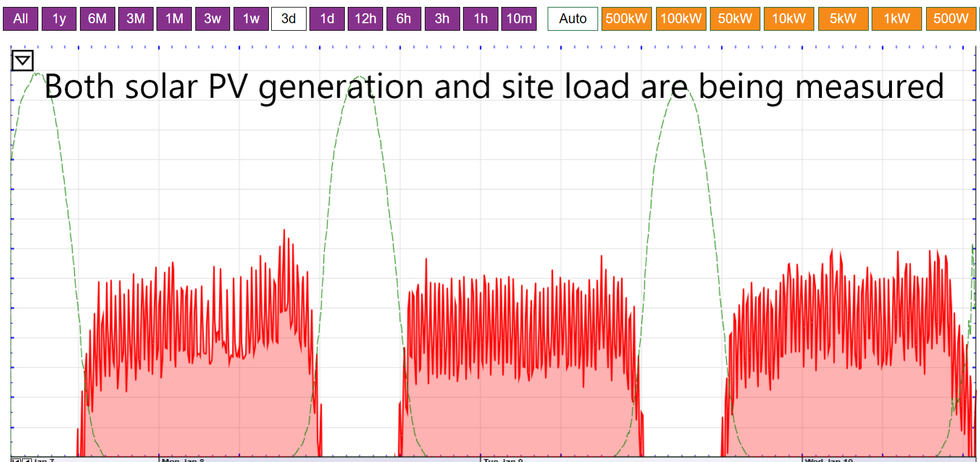Image resolution: width=980 pixels, height=462 pixels.
Task: Zoom to the 10m window
Action: (519, 19)
